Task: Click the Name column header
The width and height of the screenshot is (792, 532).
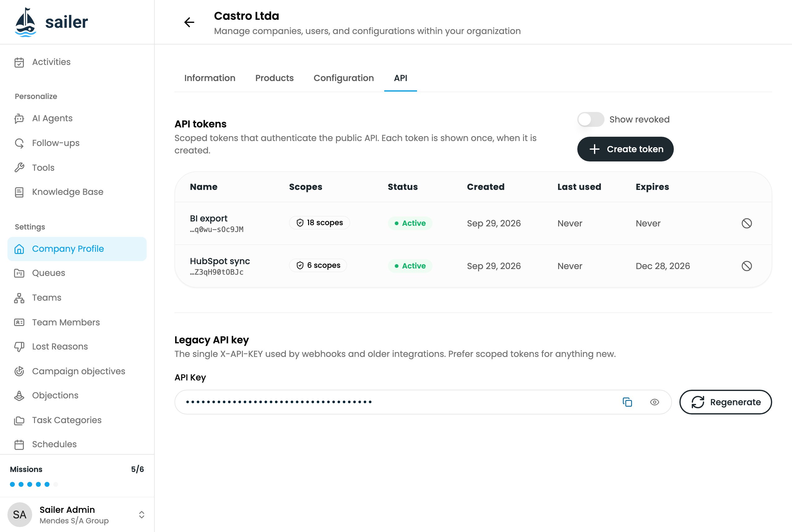Action: [204, 187]
